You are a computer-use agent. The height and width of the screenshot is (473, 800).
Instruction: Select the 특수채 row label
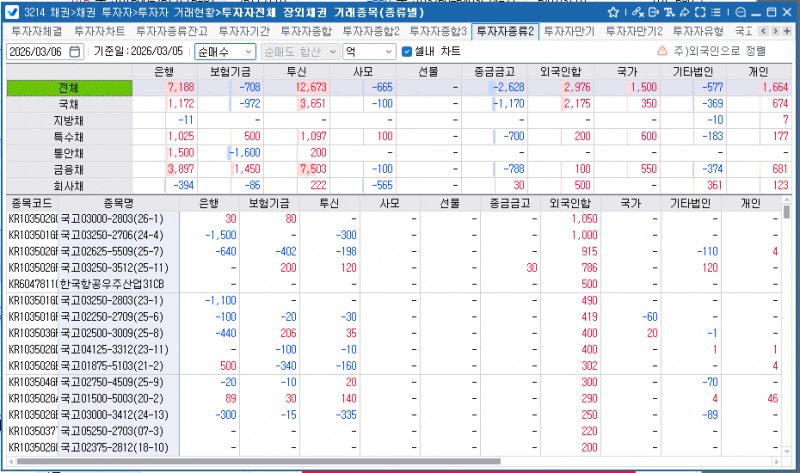coord(69,137)
